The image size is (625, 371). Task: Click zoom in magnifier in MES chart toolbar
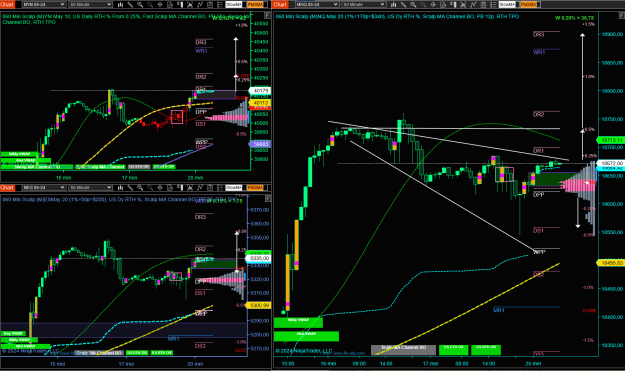(140, 187)
